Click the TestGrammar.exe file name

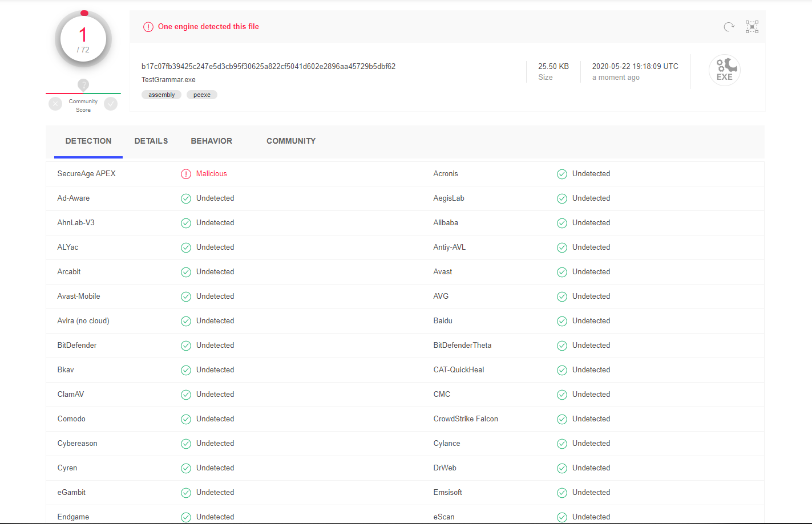168,80
